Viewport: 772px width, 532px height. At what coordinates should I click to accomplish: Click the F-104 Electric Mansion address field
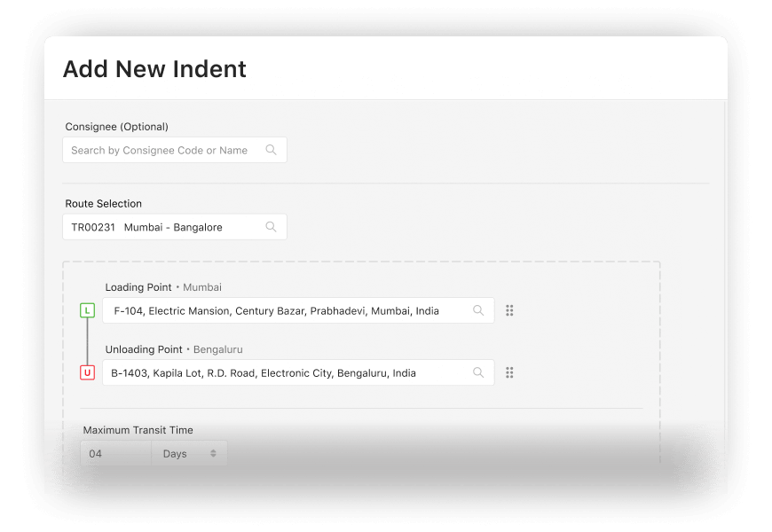pos(298,310)
